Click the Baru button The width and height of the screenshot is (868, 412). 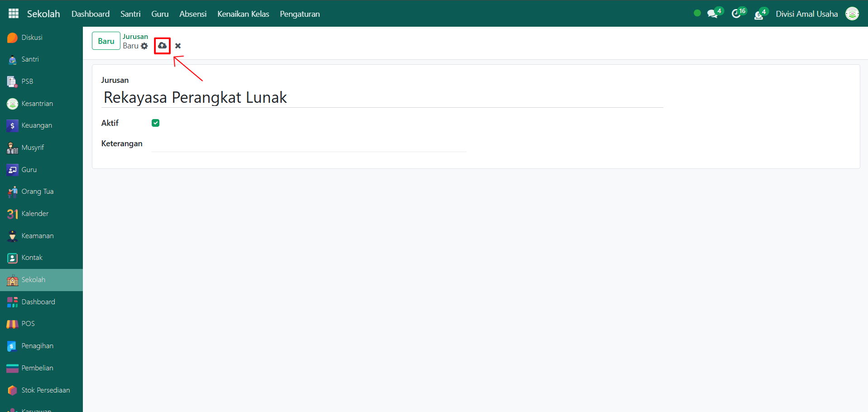pos(106,41)
